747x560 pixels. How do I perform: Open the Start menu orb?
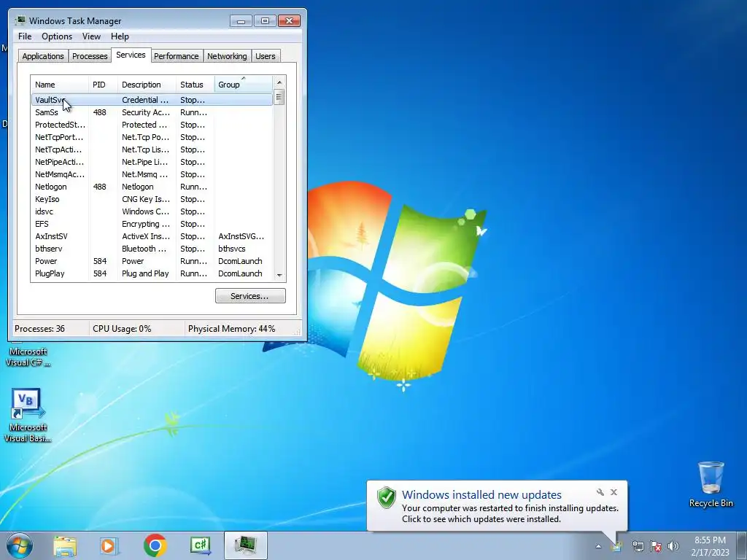20,545
